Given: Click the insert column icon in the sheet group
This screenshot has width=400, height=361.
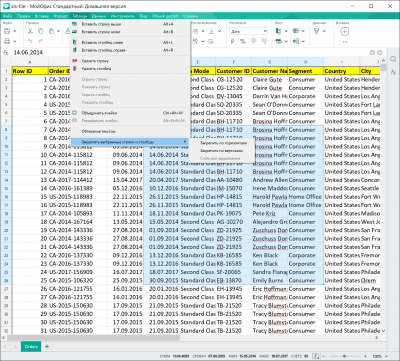Looking at the screenshot, I should [x=278, y=31].
